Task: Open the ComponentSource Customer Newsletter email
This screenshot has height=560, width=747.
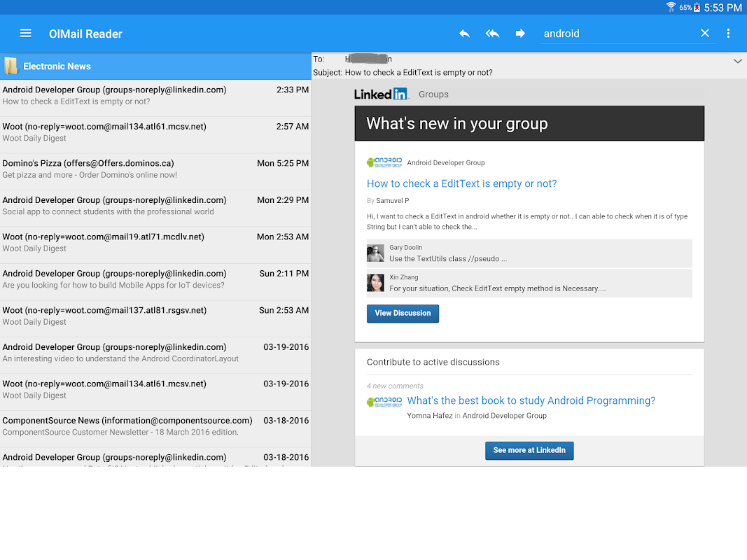Action: pos(156,428)
